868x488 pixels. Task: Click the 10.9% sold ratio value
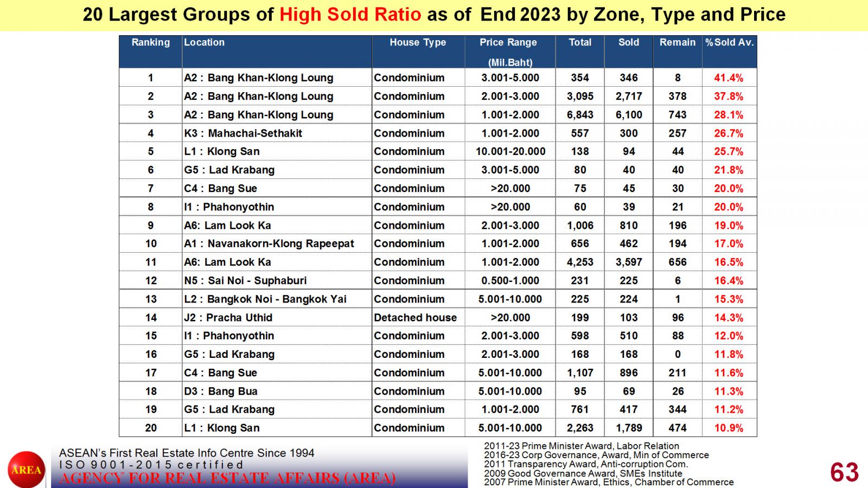tap(729, 428)
